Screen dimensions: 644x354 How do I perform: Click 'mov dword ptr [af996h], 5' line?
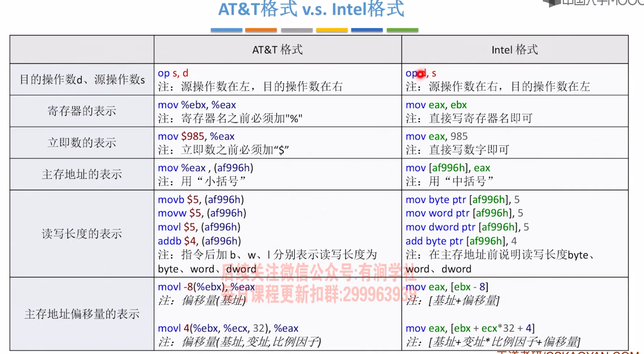click(x=467, y=227)
